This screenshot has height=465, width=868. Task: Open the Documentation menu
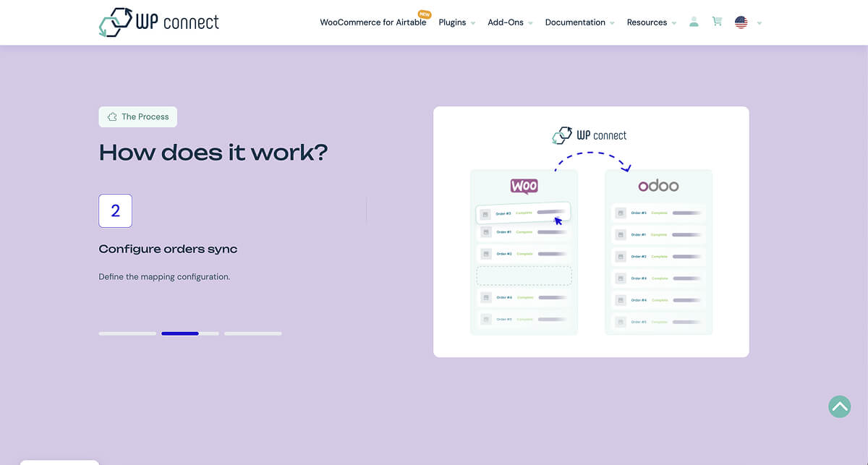click(x=575, y=22)
